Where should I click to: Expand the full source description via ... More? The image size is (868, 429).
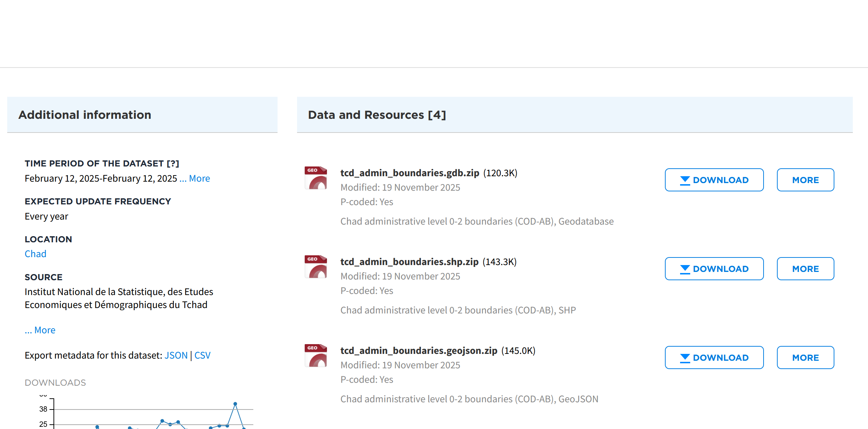[x=40, y=330]
